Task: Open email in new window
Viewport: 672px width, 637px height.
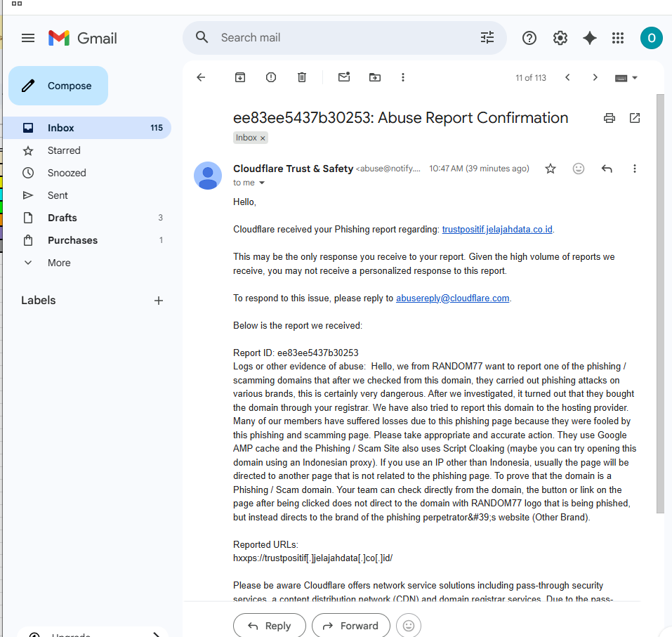Action: point(635,118)
